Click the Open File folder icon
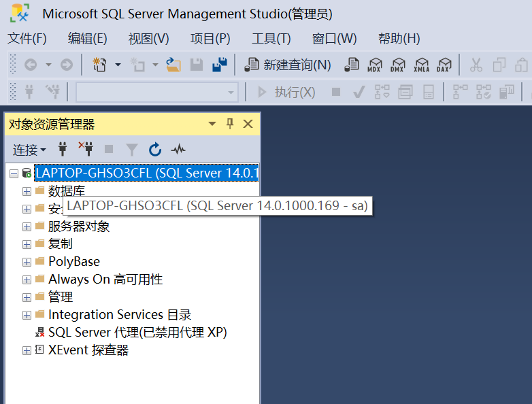The image size is (532, 404). tap(173, 65)
